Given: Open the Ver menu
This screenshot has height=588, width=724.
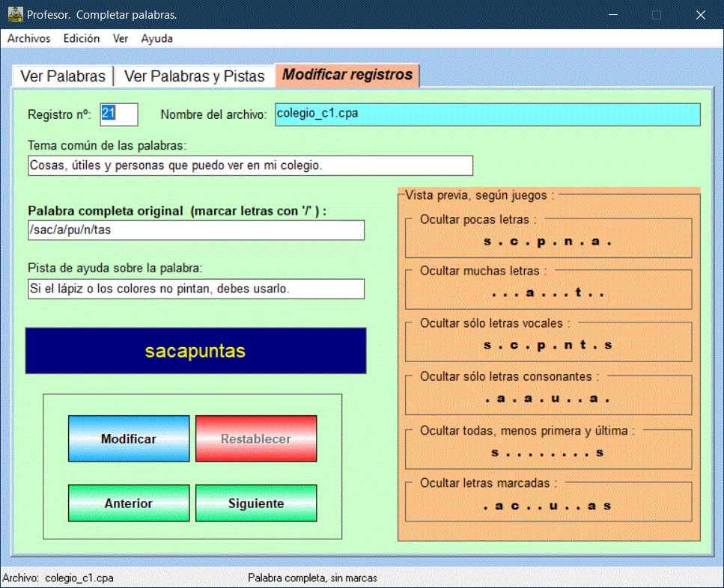Looking at the screenshot, I should (121, 38).
